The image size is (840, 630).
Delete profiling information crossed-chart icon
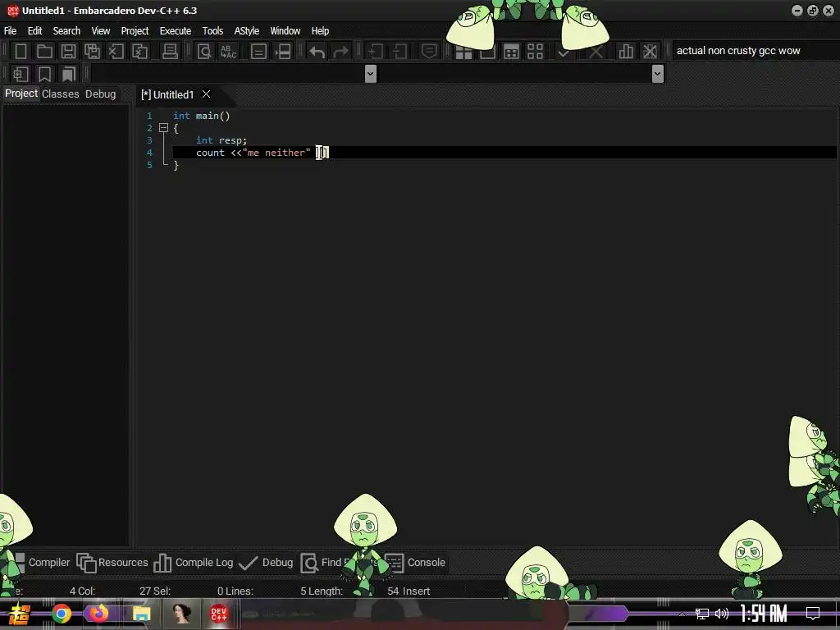(x=650, y=52)
